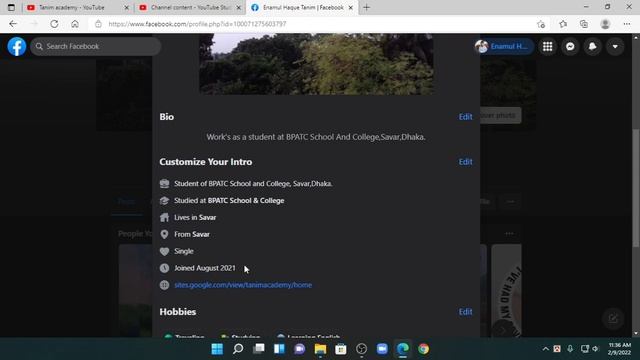640x360 pixels.
Task: Select the Enamul Haque Tanim Facebook tab
Action: 302,7
